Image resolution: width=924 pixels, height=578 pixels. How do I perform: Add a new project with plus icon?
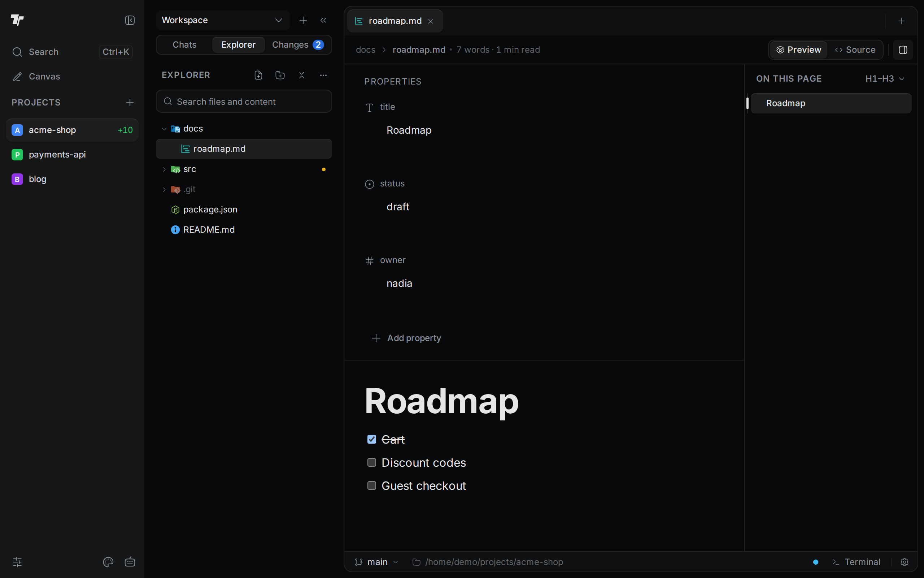coord(130,103)
